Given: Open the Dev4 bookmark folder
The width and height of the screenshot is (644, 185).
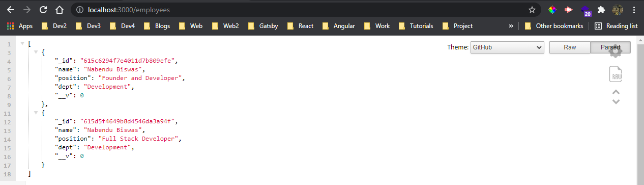Looking at the screenshot, I should (123, 25).
